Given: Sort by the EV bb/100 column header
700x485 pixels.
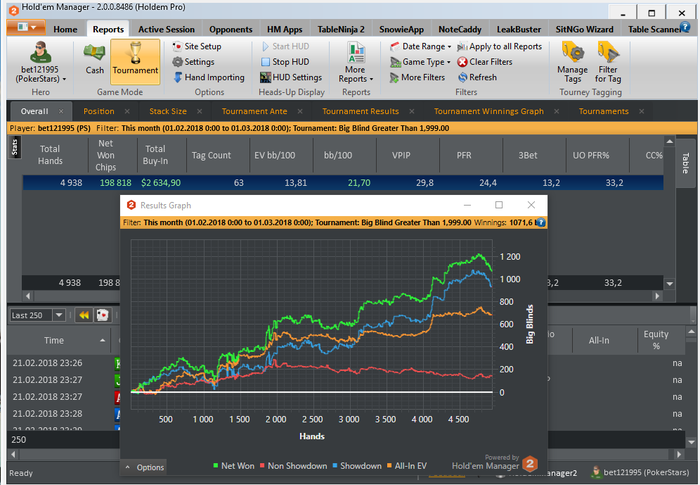Looking at the screenshot, I should tap(275, 155).
